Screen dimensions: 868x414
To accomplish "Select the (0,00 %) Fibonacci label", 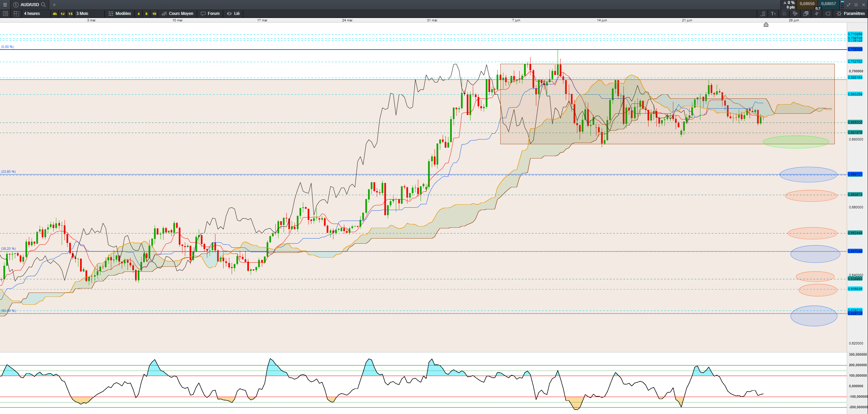I will point(7,47).
